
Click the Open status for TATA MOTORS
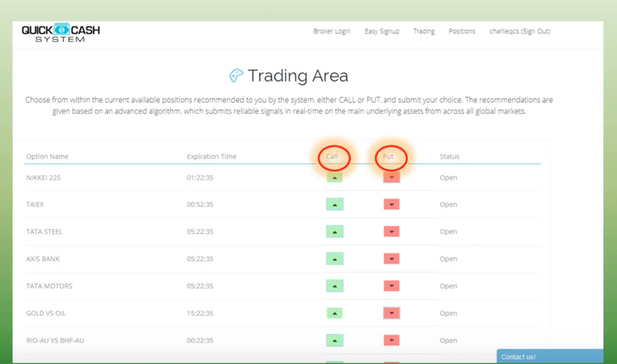tap(448, 286)
